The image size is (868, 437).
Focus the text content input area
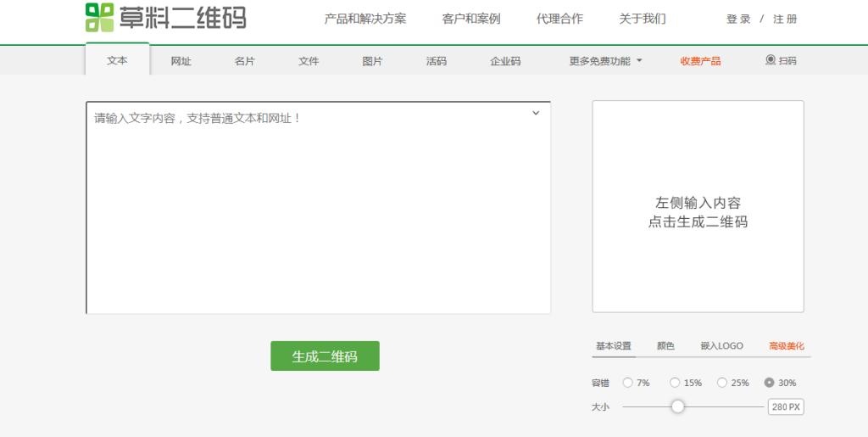point(319,208)
